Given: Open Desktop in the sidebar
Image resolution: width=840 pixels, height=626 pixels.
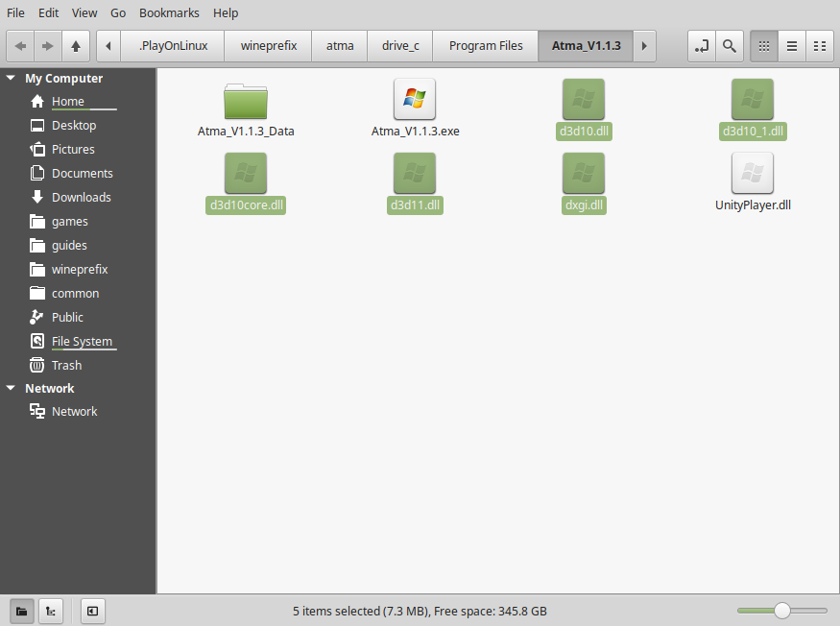Looking at the screenshot, I should [74, 126].
